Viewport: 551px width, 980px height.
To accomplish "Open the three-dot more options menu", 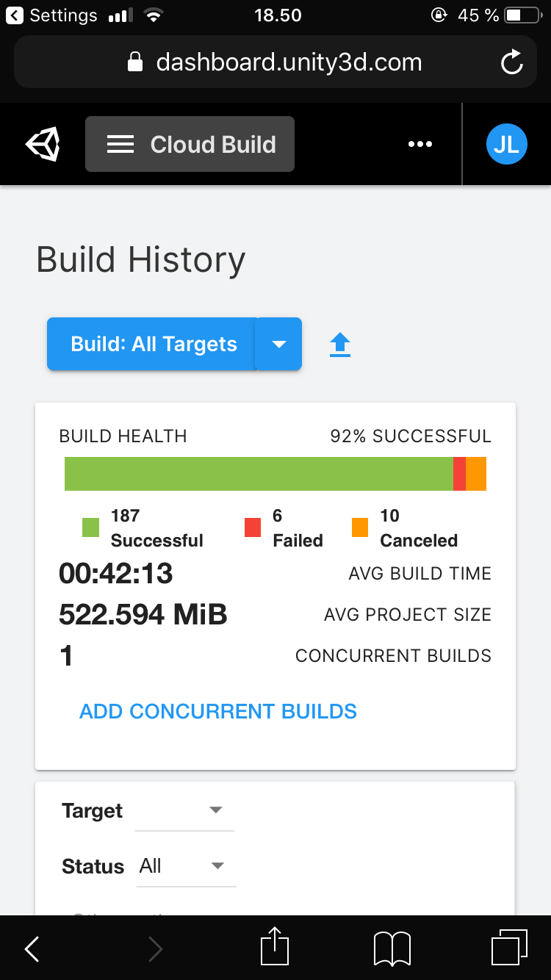I will click(420, 145).
